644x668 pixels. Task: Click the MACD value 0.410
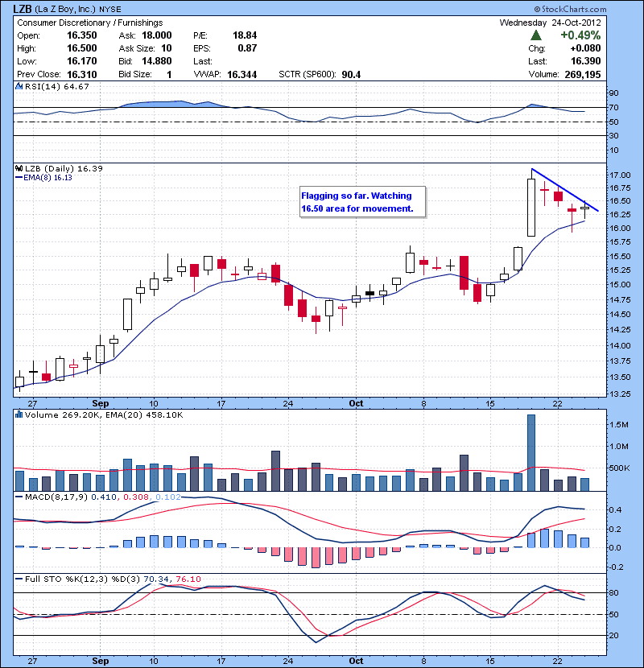click(104, 497)
